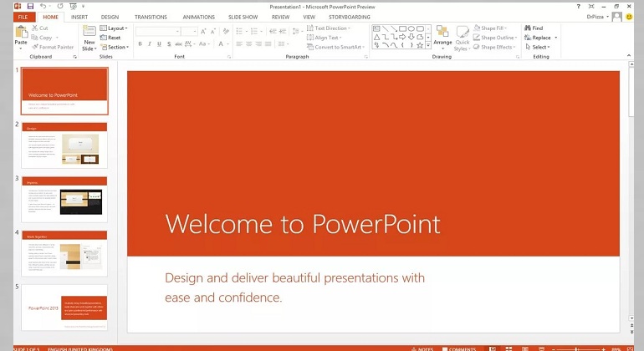Screen dimensions: 644x351
Task: Open the Shape Effects menu
Action: click(x=494, y=47)
